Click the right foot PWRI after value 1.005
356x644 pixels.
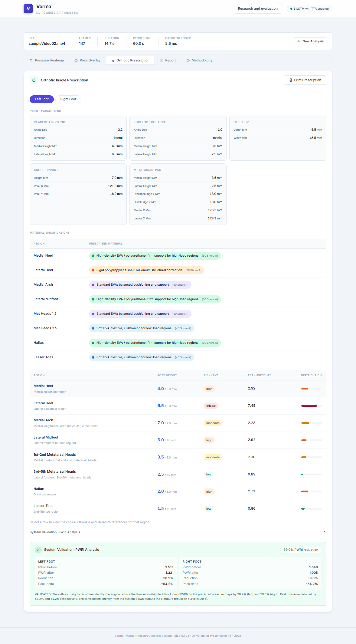(313, 573)
